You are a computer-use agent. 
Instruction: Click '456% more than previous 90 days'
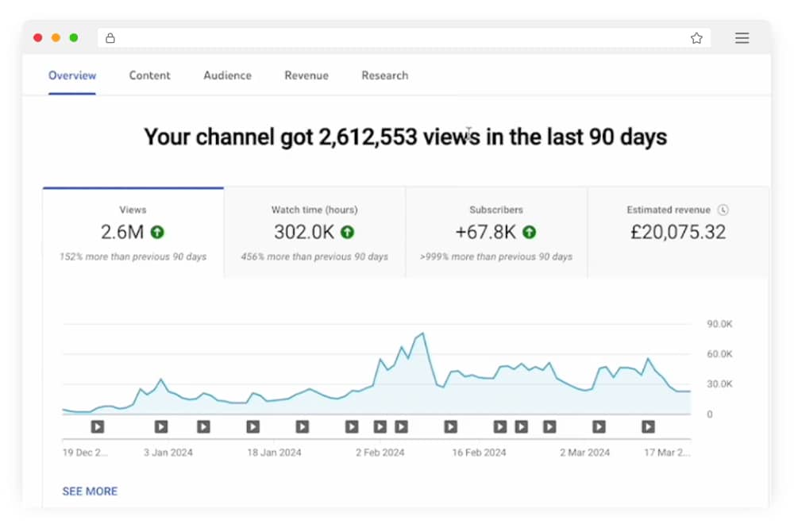click(314, 256)
